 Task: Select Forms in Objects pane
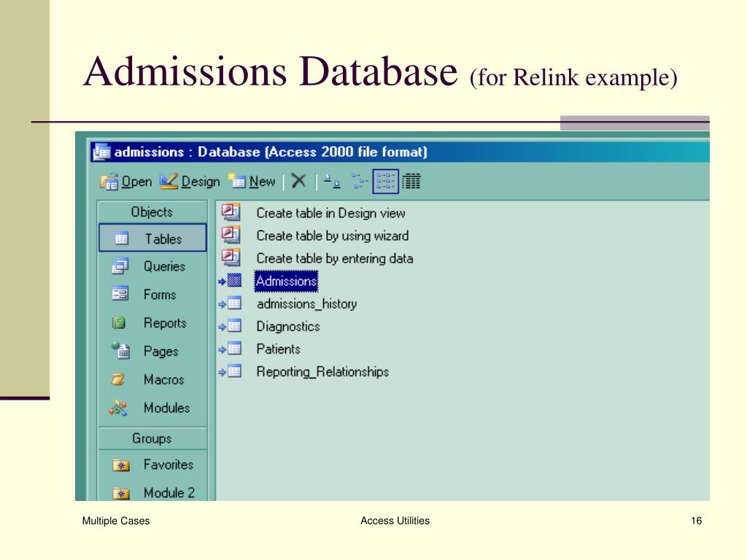(152, 295)
